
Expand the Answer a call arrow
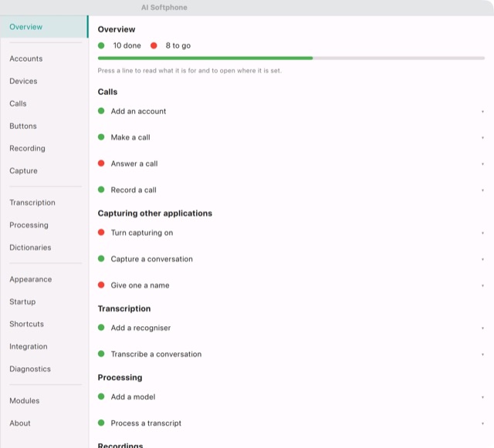pyautogui.click(x=482, y=163)
